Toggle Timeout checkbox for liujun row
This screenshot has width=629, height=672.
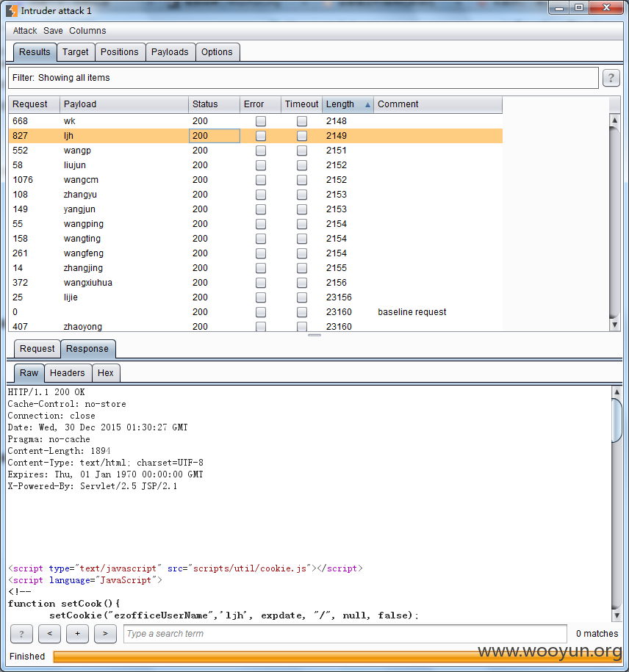(302, 165)
